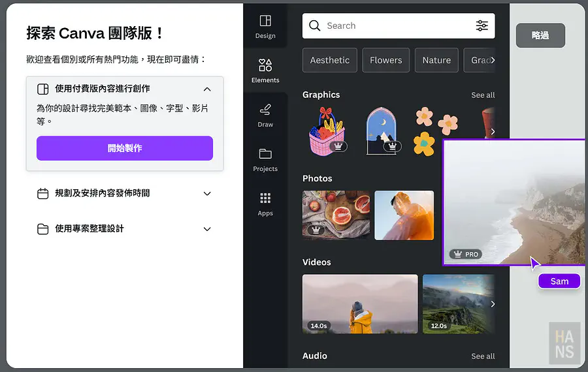Select the Aesthetic category chip

[x=330, y=60]
